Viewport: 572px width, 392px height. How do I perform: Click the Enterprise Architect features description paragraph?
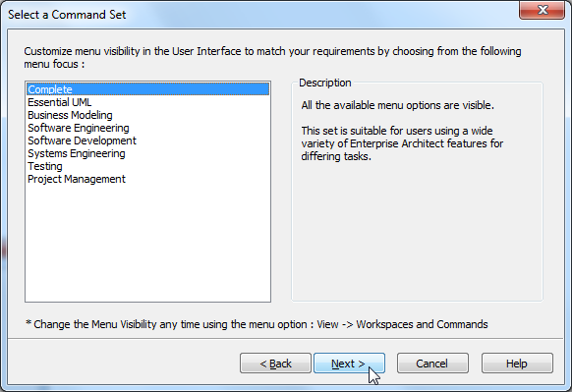point(402,143)
